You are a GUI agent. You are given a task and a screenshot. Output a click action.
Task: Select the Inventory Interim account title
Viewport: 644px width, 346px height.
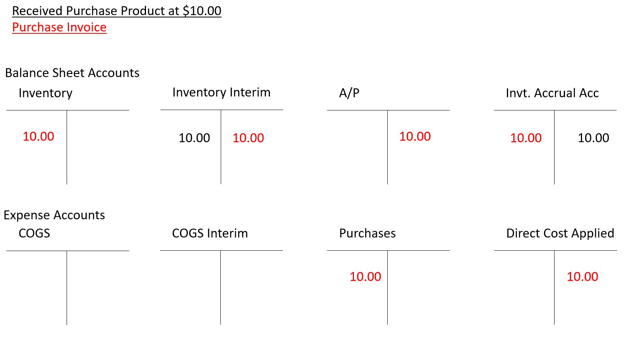(x=221, y=92)
